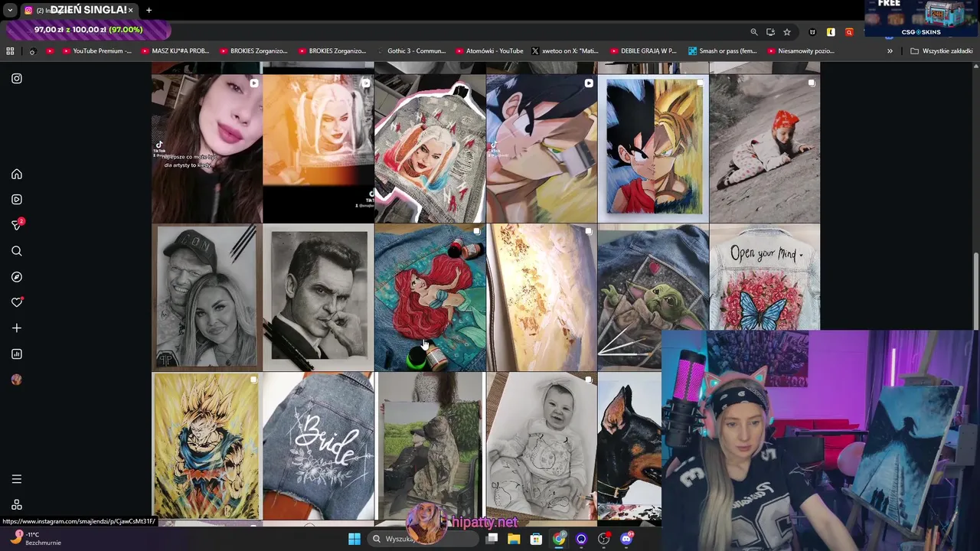Open the baby pencil drawing post

click(541, 447)
